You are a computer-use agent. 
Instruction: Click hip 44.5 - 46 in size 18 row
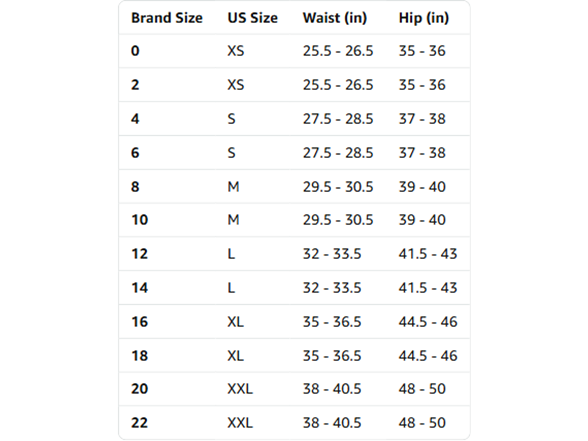428,356
